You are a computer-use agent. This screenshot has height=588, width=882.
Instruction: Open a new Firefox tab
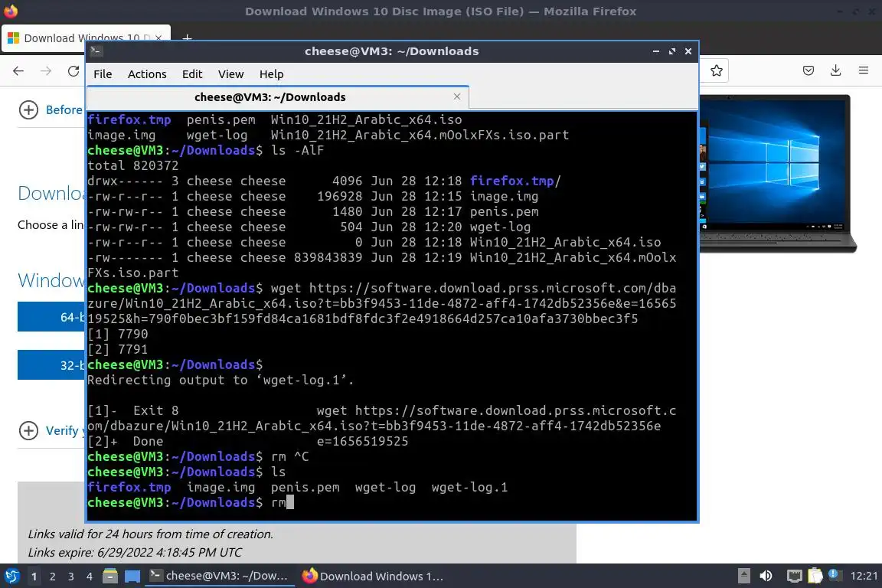(187, 38)
